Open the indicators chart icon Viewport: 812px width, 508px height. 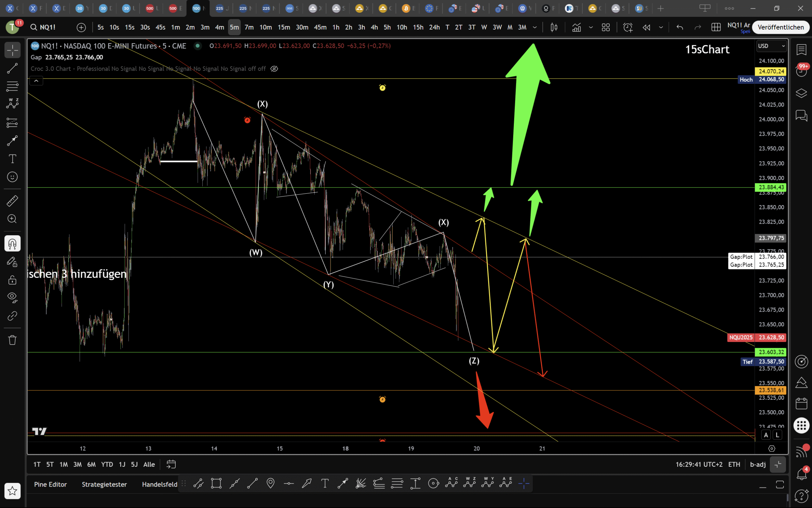[x=576, y=27]
